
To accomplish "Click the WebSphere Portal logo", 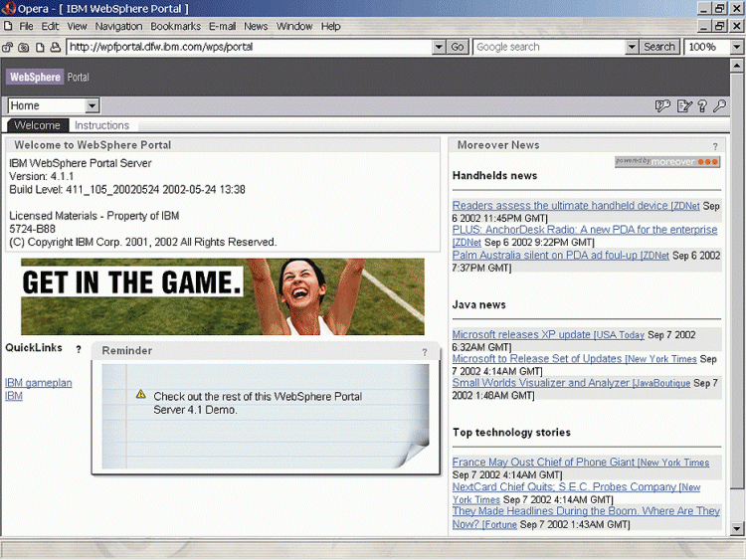I will [47, 77].
